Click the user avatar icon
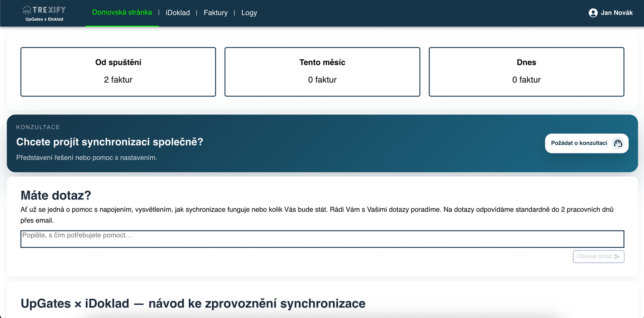The image size is (644, 318). [x=593, y=13]
